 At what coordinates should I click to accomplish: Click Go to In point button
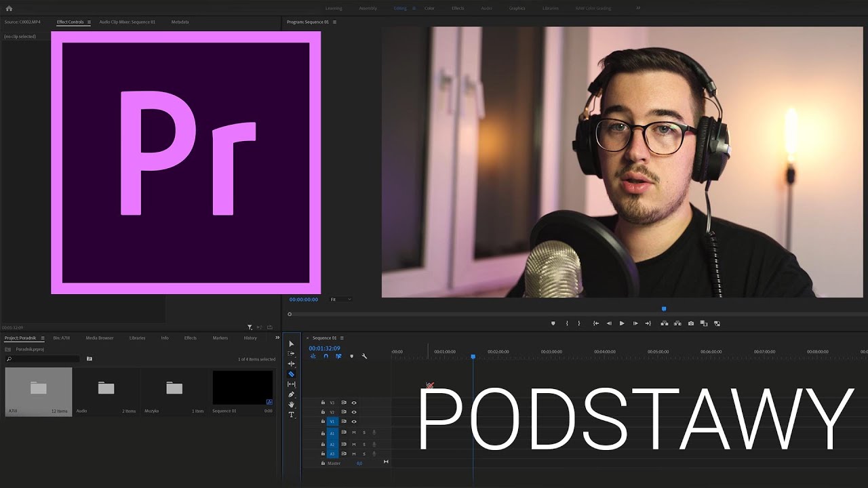click(596, 323)
